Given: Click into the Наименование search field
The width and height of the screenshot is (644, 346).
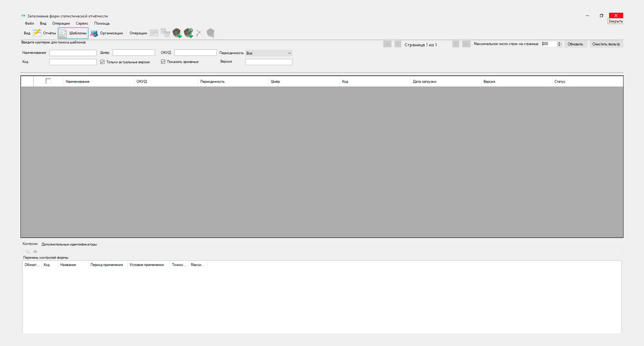Looking at the screenshot, I should pyautogui.click(x=72, y=53).
